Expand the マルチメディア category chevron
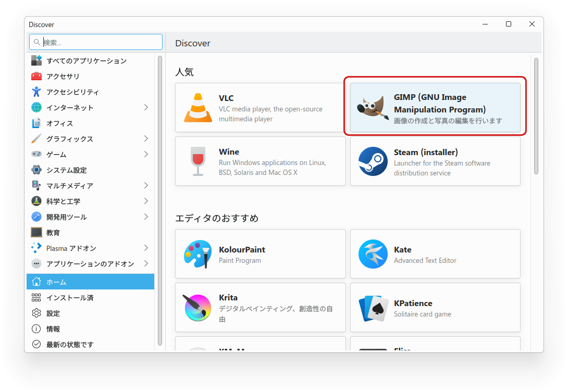The height and width of the screenshot is (392, 568). 146,185
